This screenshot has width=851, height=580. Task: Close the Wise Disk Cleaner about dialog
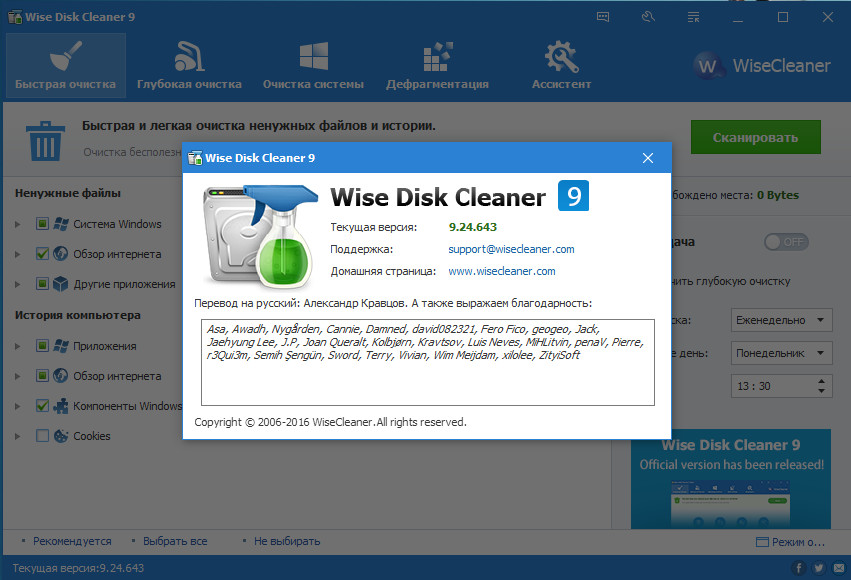click(x=648, y=158)
